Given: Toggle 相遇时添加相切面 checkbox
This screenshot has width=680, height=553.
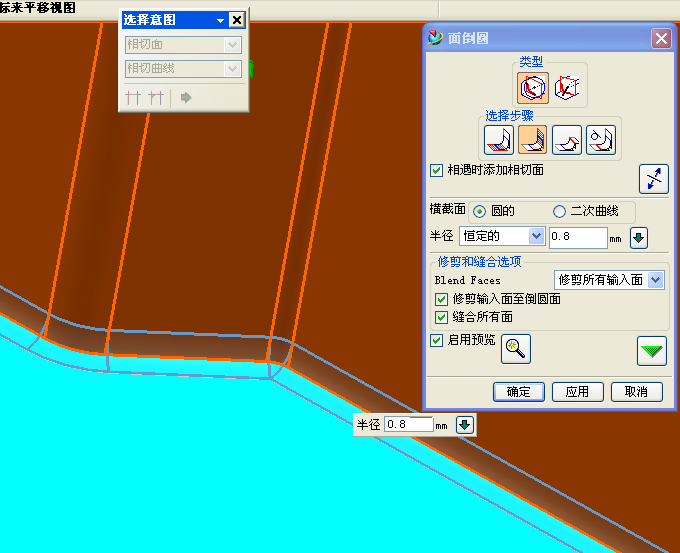Looking at the screenshot, I should [x=436, y=170].
